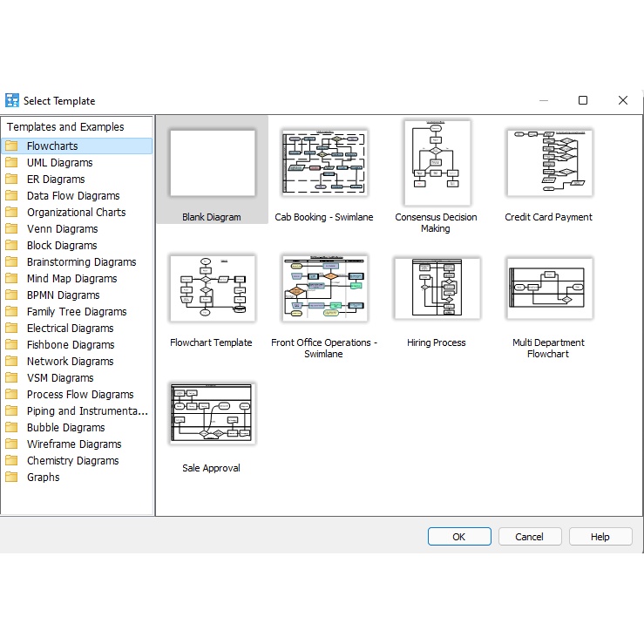Screen dimensions: 644x644
Task: Choose the Cab Booking - Swimlane template
Action: click(323, 163)
